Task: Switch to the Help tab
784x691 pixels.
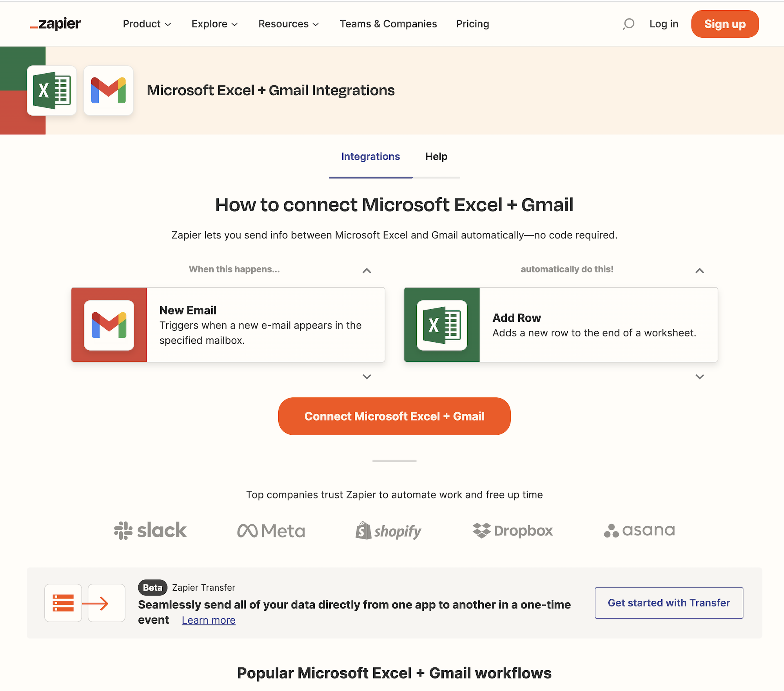Action: pos(436,156)
